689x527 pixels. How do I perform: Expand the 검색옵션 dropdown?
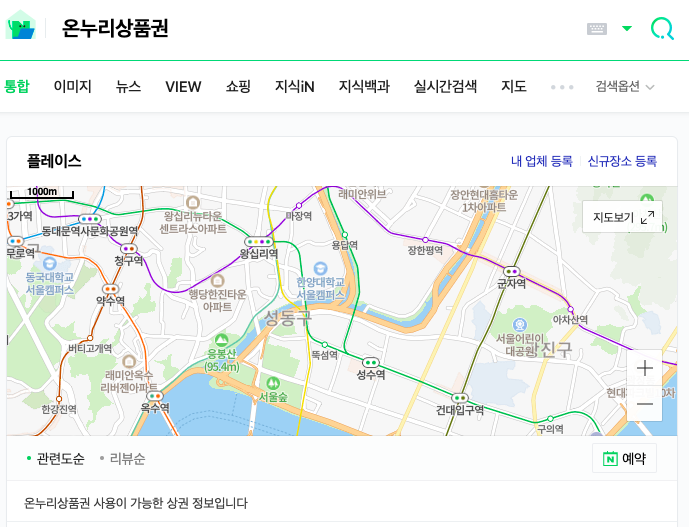[625, 86]
